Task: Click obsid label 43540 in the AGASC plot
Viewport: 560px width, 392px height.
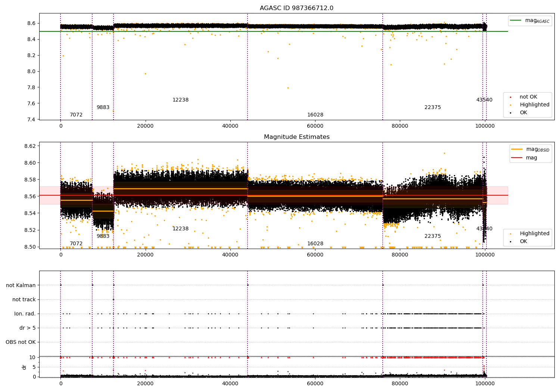Action: 484,100
